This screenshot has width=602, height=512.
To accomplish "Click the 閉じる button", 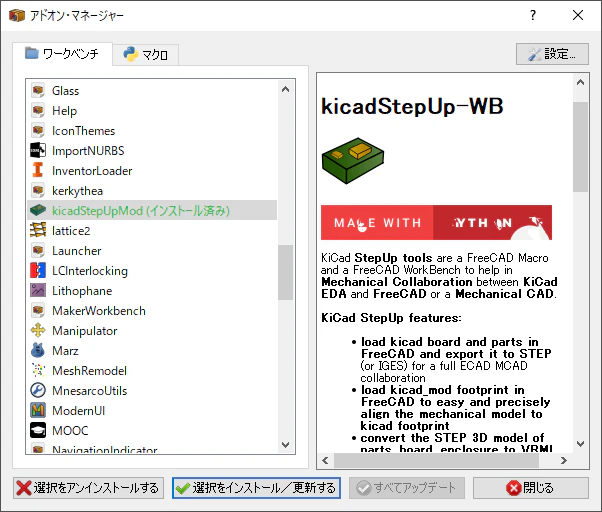I will 531,488.
